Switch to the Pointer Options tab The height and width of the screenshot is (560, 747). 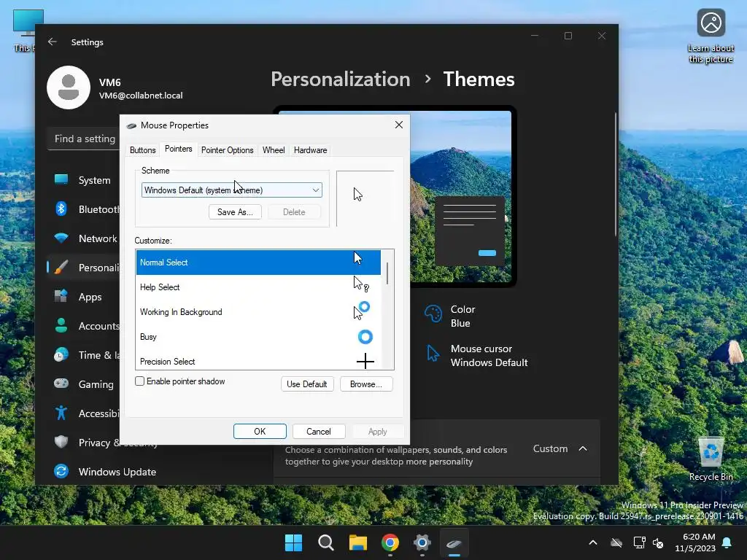[228, 150]
